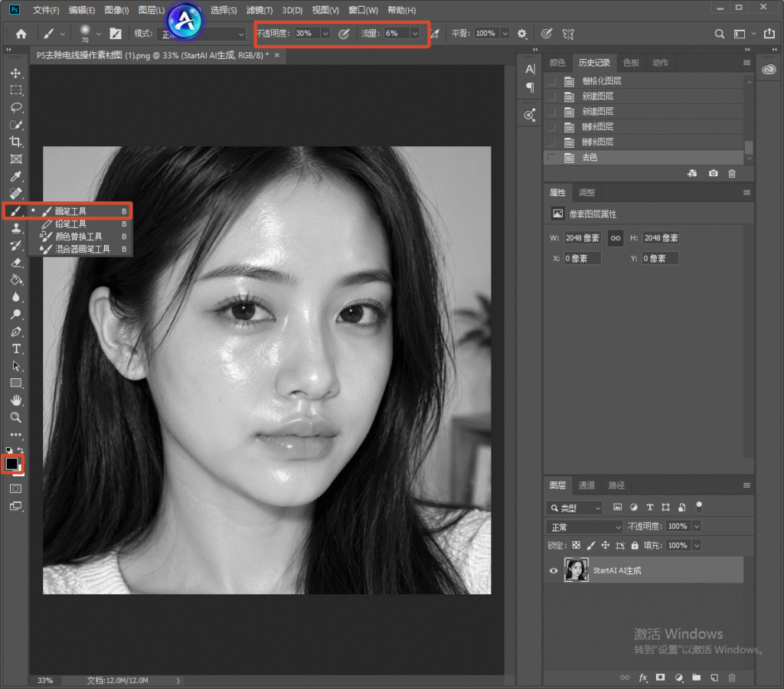Delete current history state with trash icon
This screenshot has height=689, width=784.
pos(732,174)
